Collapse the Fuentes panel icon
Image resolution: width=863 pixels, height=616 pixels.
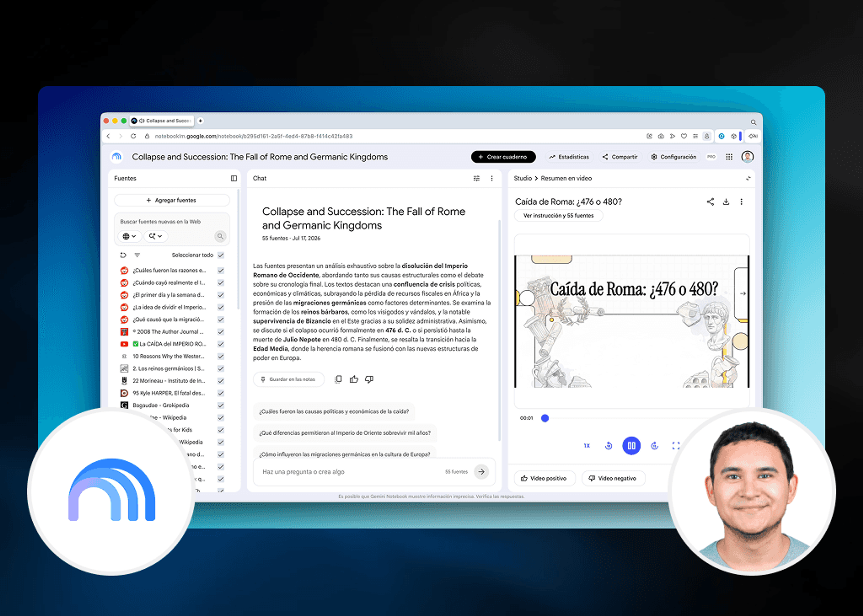234,178
